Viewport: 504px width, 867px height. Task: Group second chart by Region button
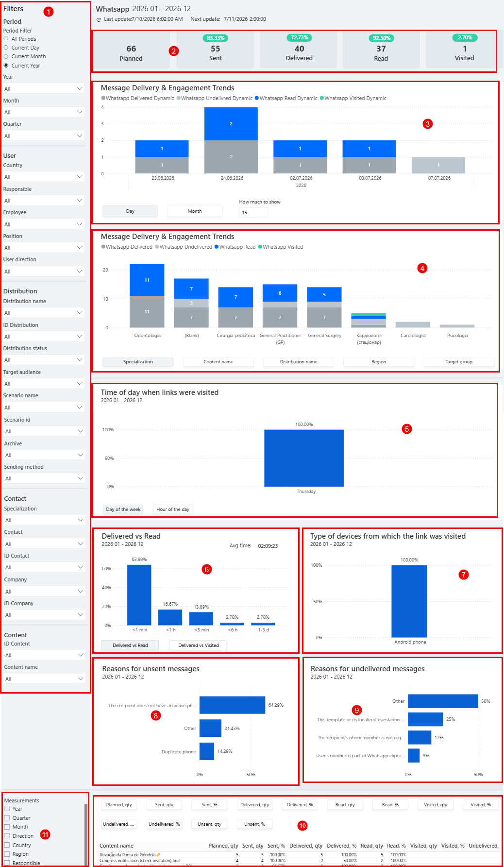[379, 362]
